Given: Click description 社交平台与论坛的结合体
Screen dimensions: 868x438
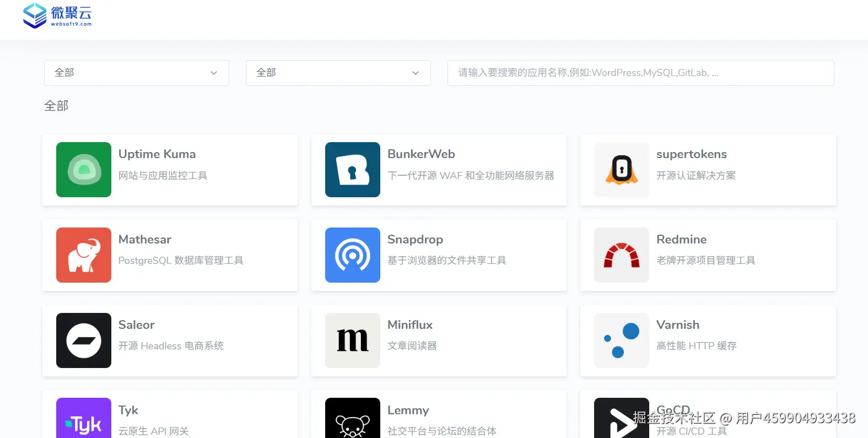Looking at the screenshot, I should point(442,431).
